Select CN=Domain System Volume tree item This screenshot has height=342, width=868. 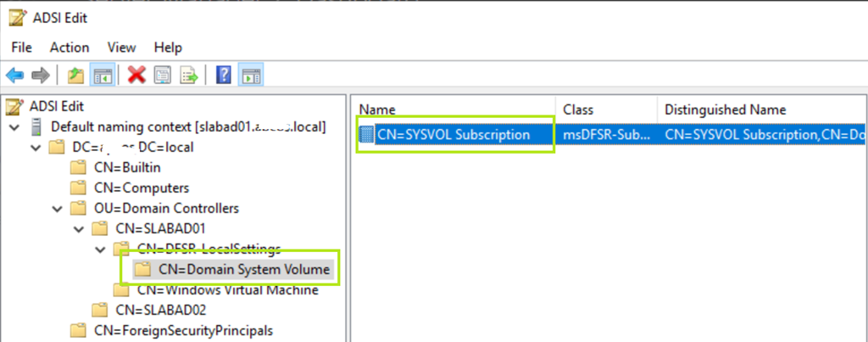(231, 270)
